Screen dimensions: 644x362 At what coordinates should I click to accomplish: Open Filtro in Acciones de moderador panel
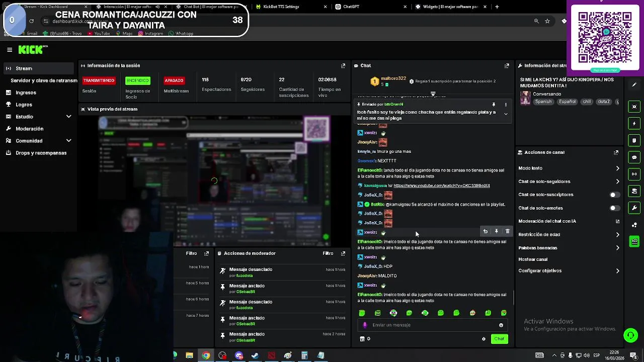point(328,253)
